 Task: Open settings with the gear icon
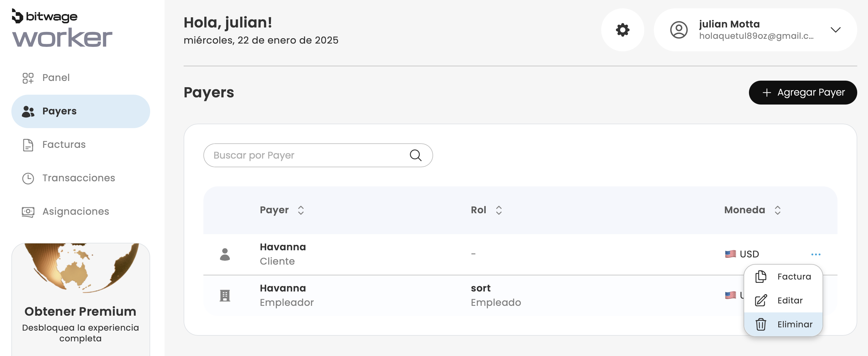622,30
